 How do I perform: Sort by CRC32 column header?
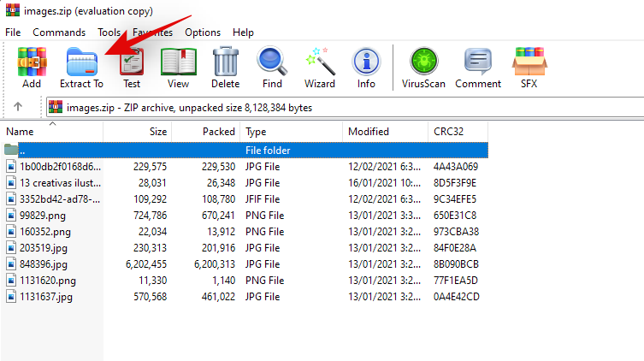point(458,132)
